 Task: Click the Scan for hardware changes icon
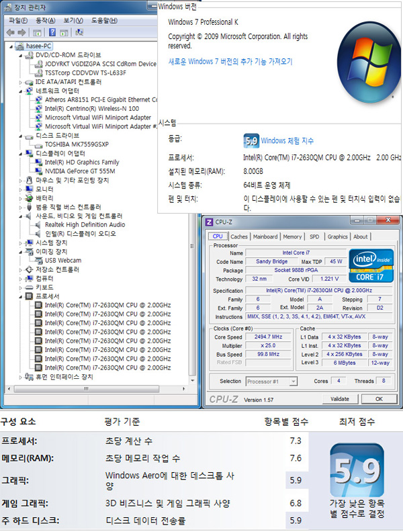(81, 32)
